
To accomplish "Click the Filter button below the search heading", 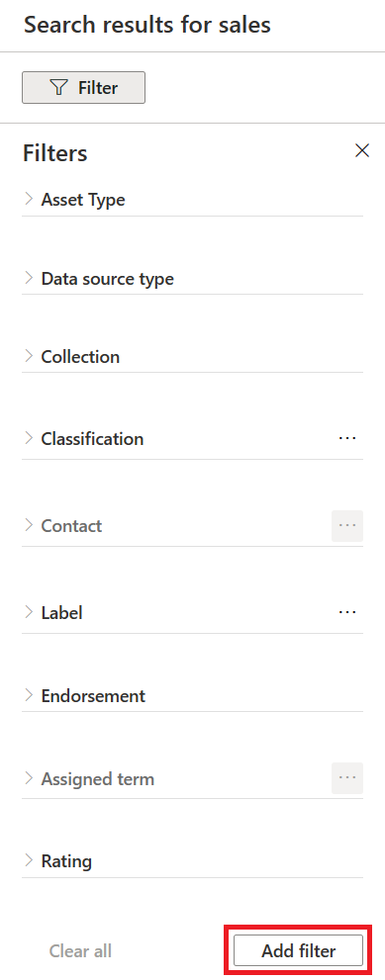I will tap(83, 87).
